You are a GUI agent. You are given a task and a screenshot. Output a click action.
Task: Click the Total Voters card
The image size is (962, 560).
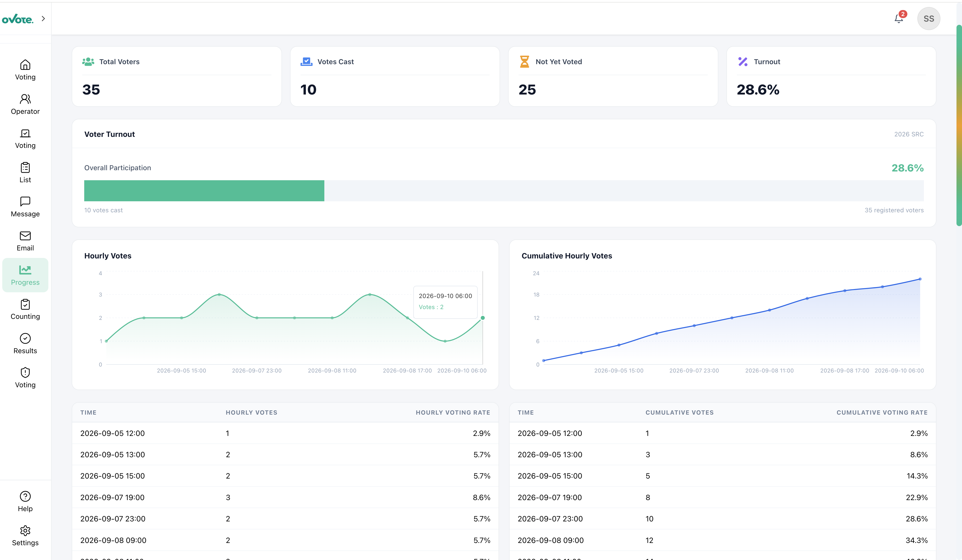(177, 76)
